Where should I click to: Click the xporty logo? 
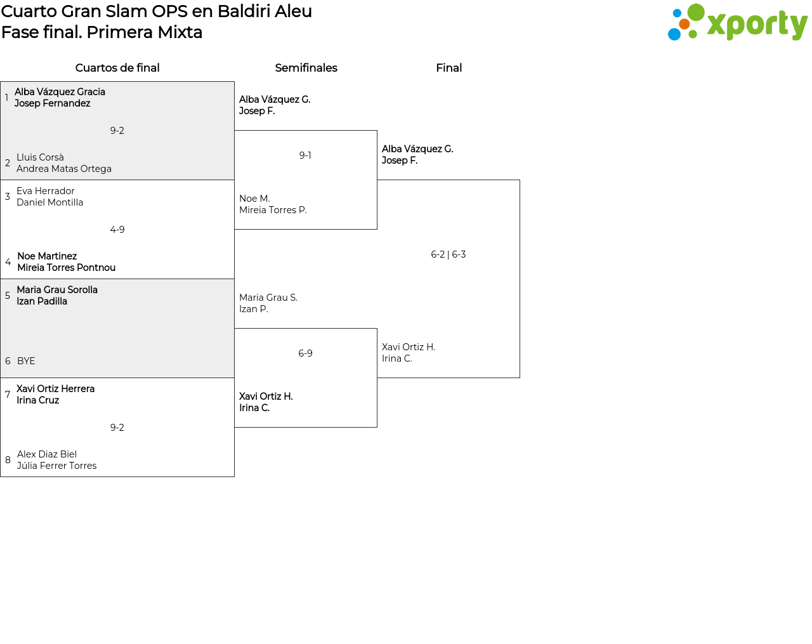click(737, 23)
